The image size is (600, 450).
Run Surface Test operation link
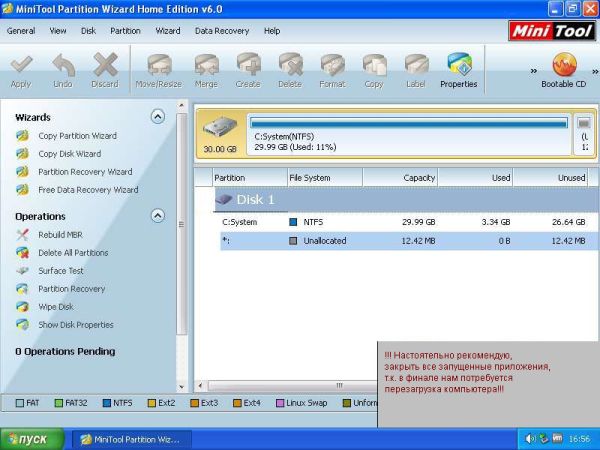tap(61, 271)
